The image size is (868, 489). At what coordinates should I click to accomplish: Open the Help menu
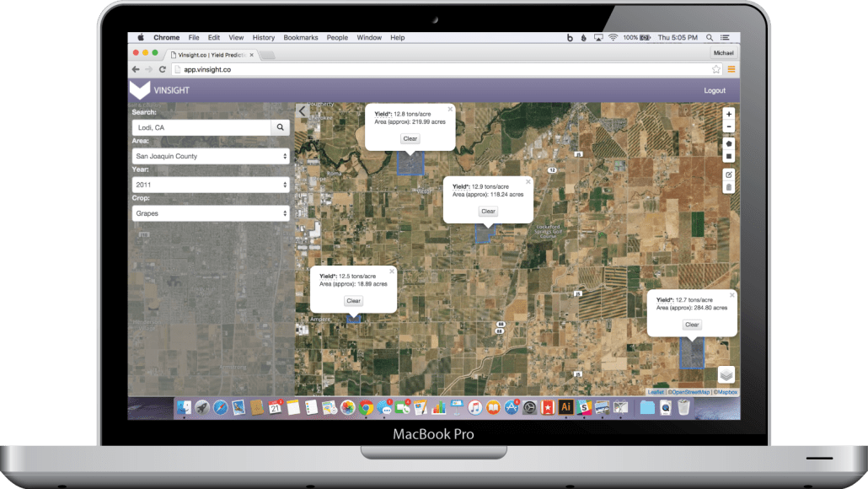(x=398, y=38)
